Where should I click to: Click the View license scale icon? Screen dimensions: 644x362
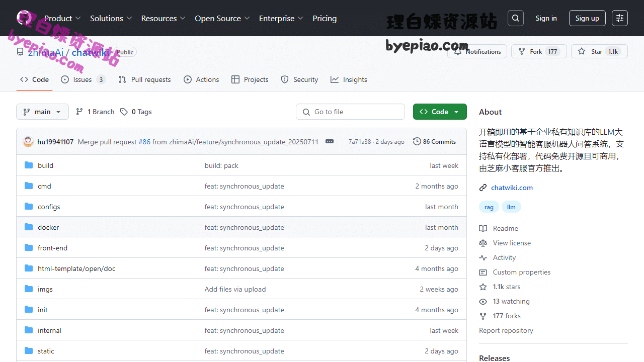click(483, 243)
